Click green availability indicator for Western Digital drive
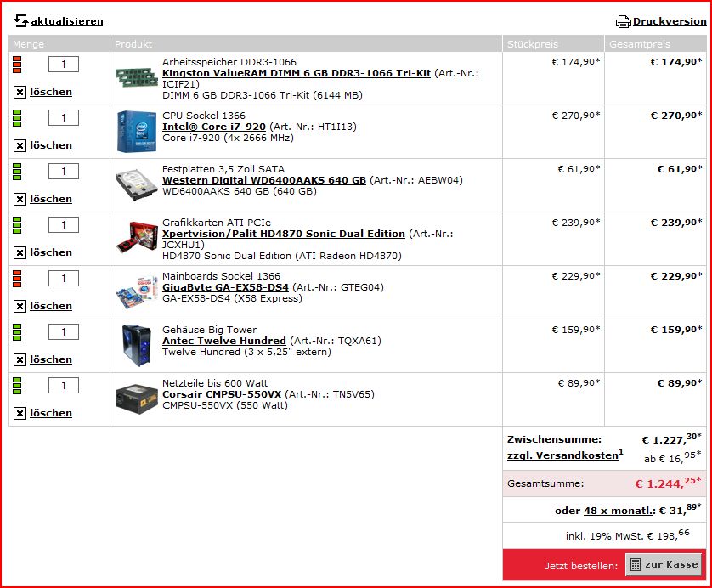 [17, 172]
